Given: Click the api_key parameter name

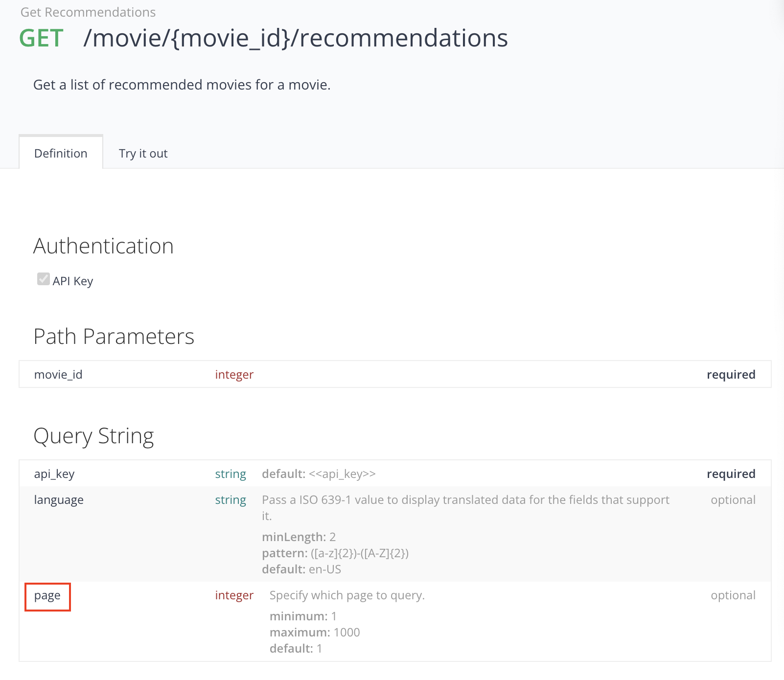Looking at the screenshot, I should (54, 474).
